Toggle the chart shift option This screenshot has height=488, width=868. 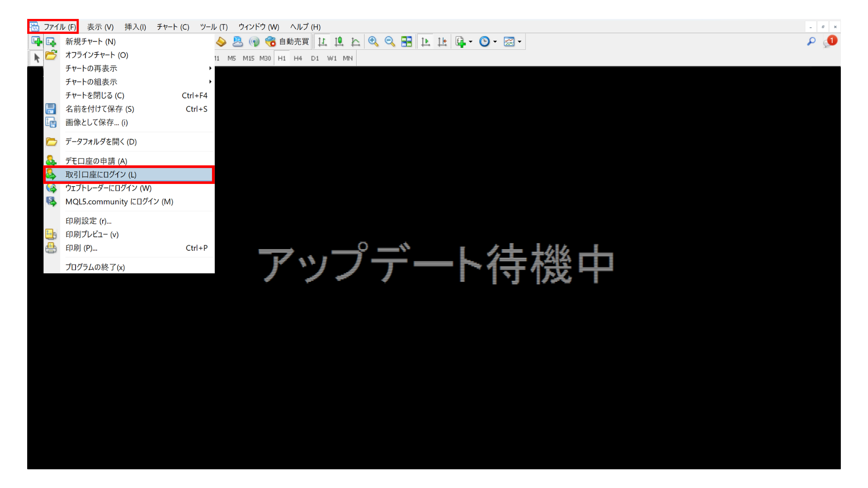(442, 41)
